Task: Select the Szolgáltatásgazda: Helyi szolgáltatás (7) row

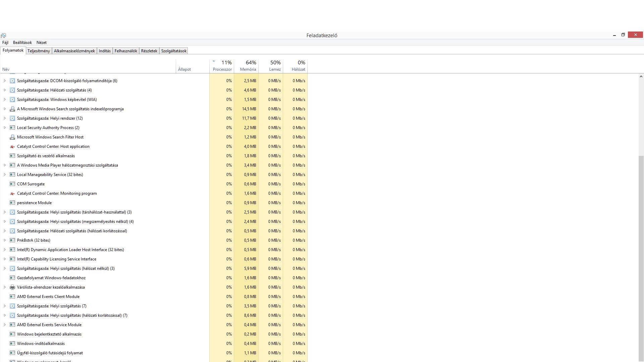Action: point(154,306)
